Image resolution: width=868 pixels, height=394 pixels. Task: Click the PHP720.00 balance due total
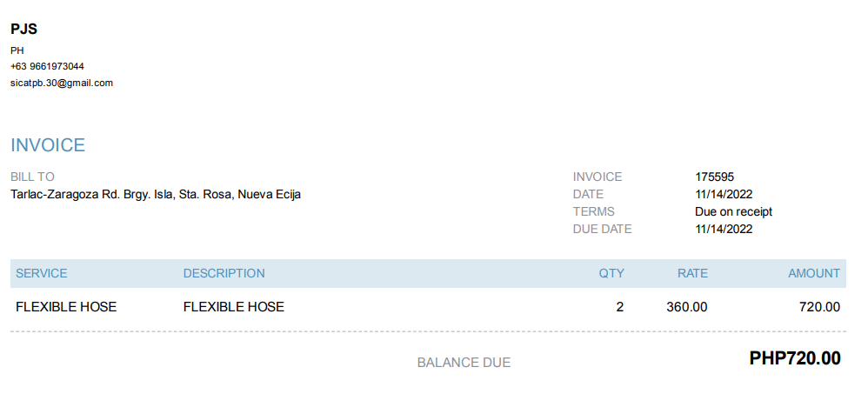coord(795,358)
